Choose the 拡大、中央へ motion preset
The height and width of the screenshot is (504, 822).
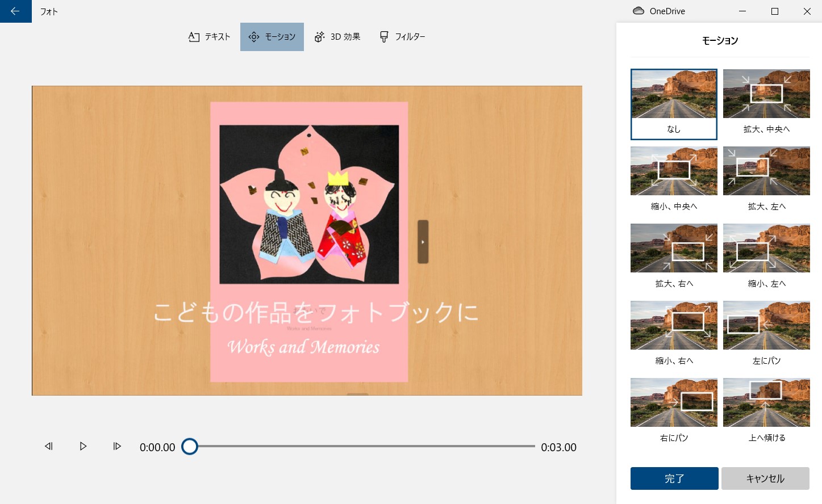[x=766, y=95]
